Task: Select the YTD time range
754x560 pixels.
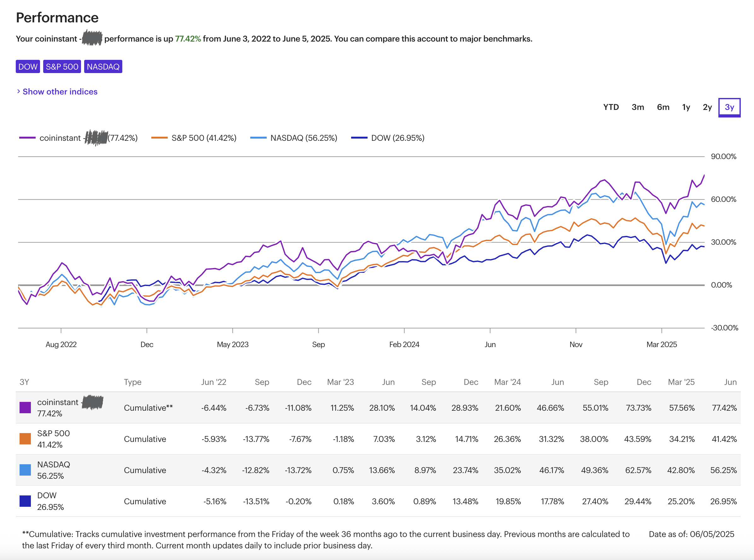Action: (611, 107)
